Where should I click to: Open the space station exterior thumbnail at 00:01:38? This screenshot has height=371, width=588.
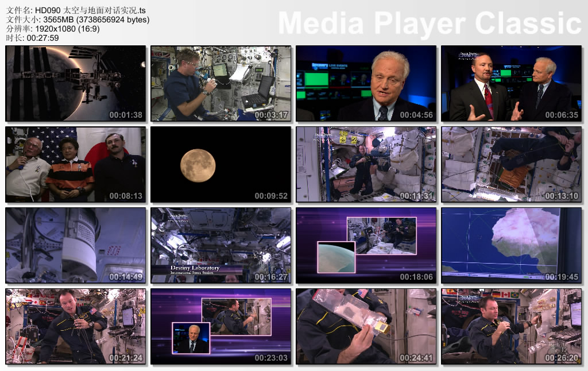76,84
